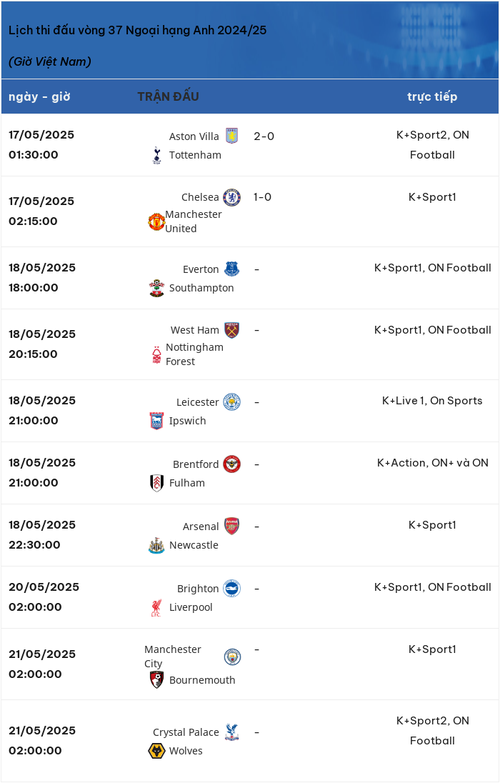Click the Bournemouth team name
The image size is (500, 783).
[x=202, y=680]
